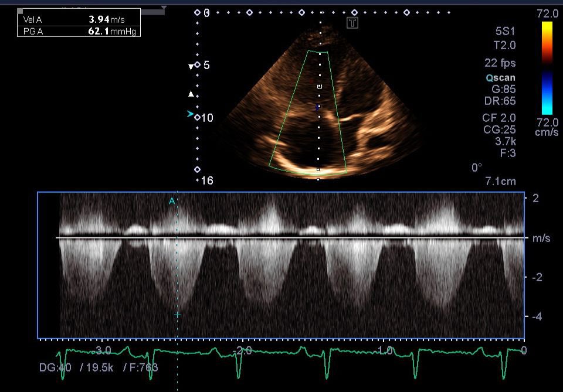The width and height of the screenshot is (563, 392).
Task: Click the 0° angle correction value
Action: click(477, 168)
